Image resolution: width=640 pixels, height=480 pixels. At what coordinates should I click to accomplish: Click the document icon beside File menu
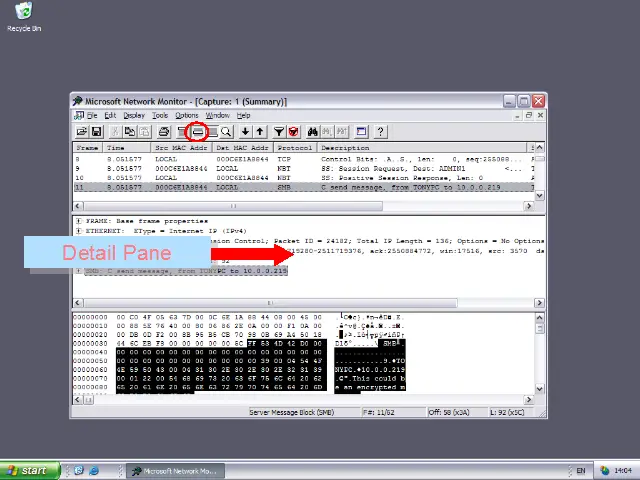78,116
